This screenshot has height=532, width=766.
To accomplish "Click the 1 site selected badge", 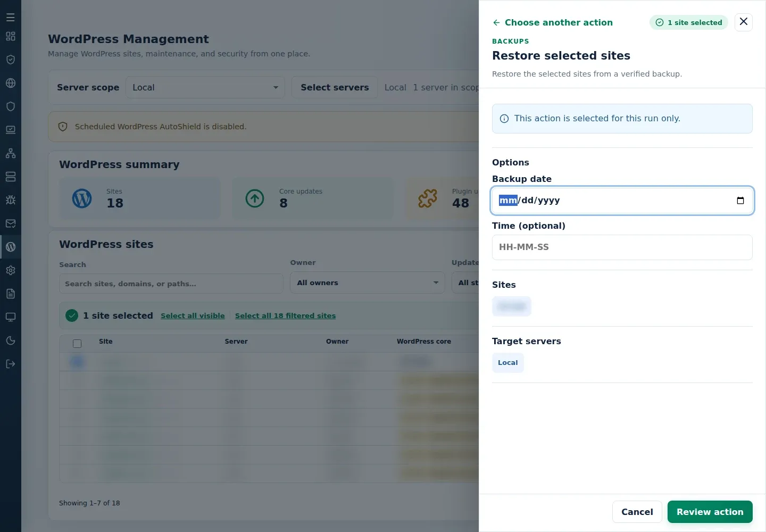I will pos(688,22).
